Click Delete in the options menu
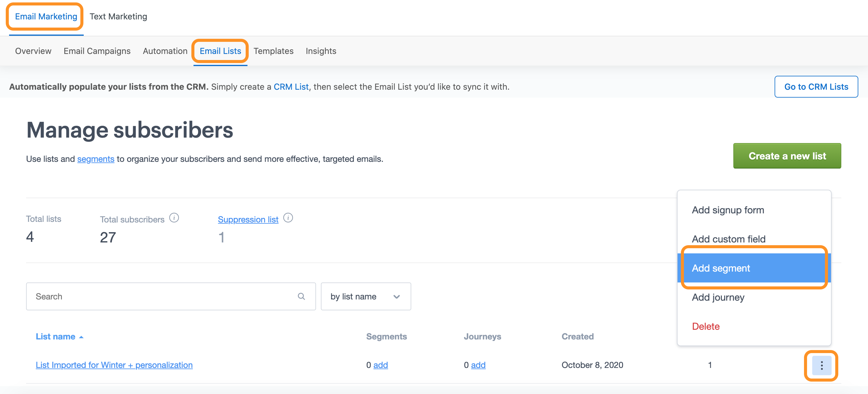The height and width of the screenshot is (394, 868). 754,326
